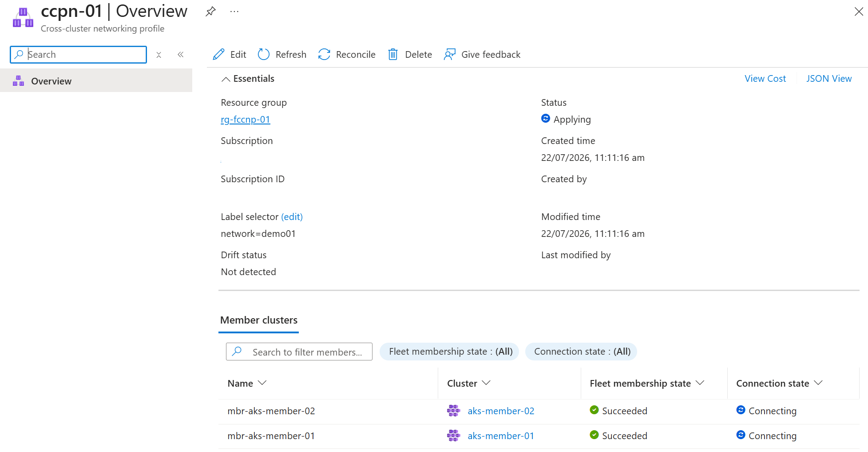The image size is (868, 452).
Task: Click the Applying status sync icon
Action: point(546,118)
